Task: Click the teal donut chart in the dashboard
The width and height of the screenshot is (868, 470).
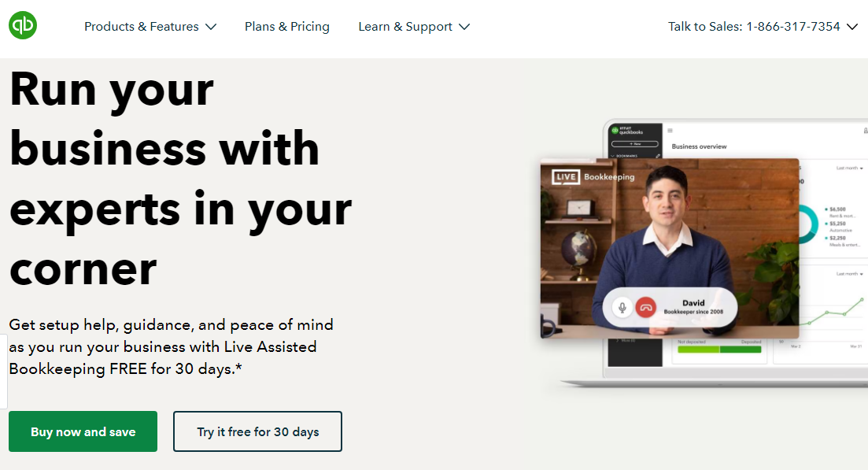Action: (809, 224)
